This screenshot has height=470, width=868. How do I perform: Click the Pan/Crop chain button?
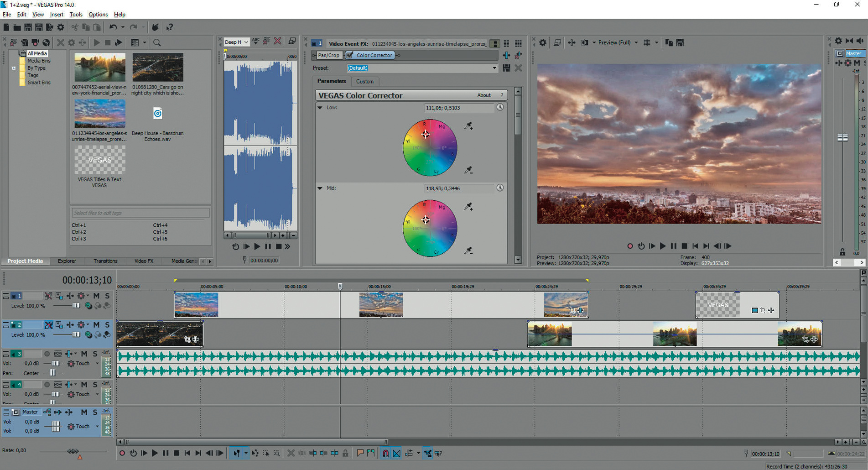328,55
